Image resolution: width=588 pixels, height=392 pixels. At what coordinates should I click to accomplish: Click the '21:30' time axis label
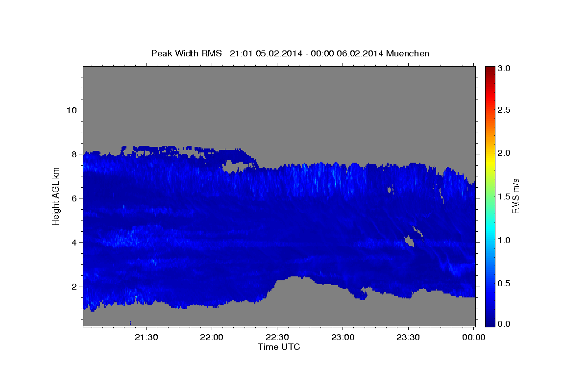(146, 337)
